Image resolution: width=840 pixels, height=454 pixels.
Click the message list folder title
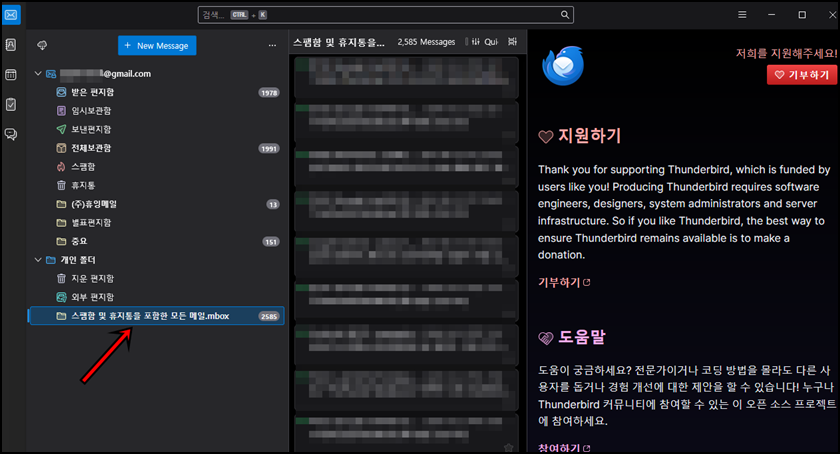coord(339,42)
